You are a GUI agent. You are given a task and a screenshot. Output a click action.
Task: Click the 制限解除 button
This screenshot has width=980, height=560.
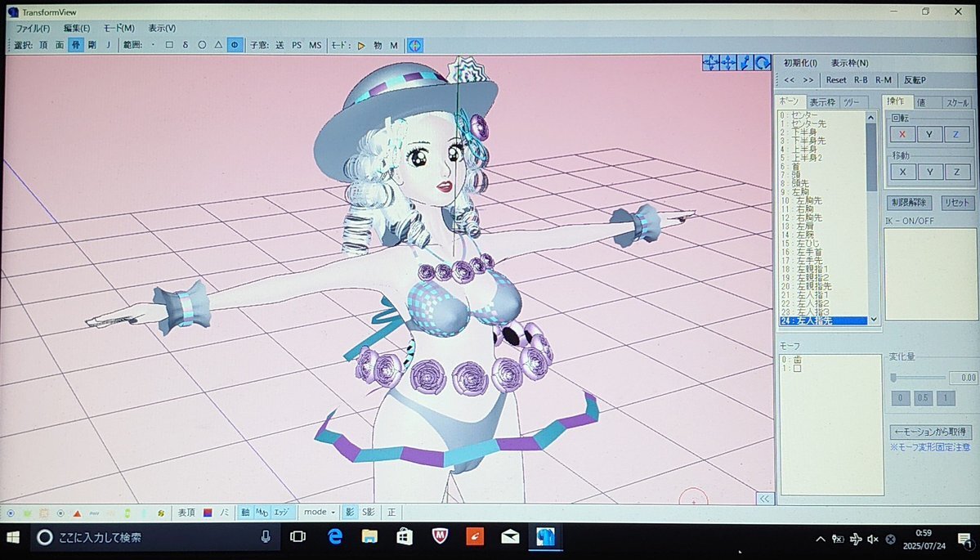pyautogui.click(x=910, y=203)
